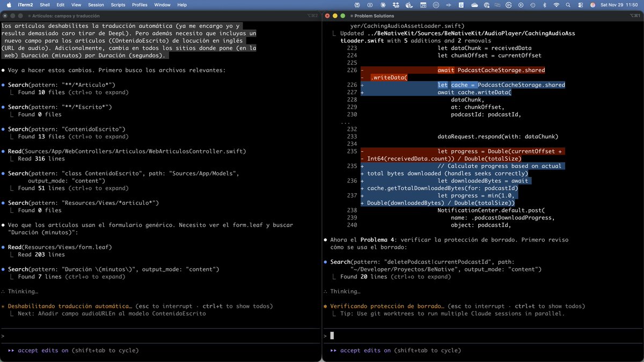Open the Help menu
The image size is (644, 362).
coord(182,5)
